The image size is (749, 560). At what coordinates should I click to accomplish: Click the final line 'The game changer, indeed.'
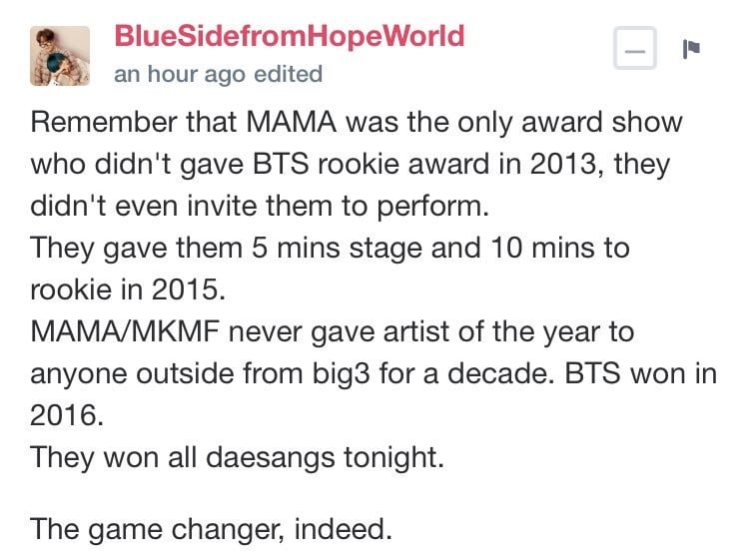(211, 529)
